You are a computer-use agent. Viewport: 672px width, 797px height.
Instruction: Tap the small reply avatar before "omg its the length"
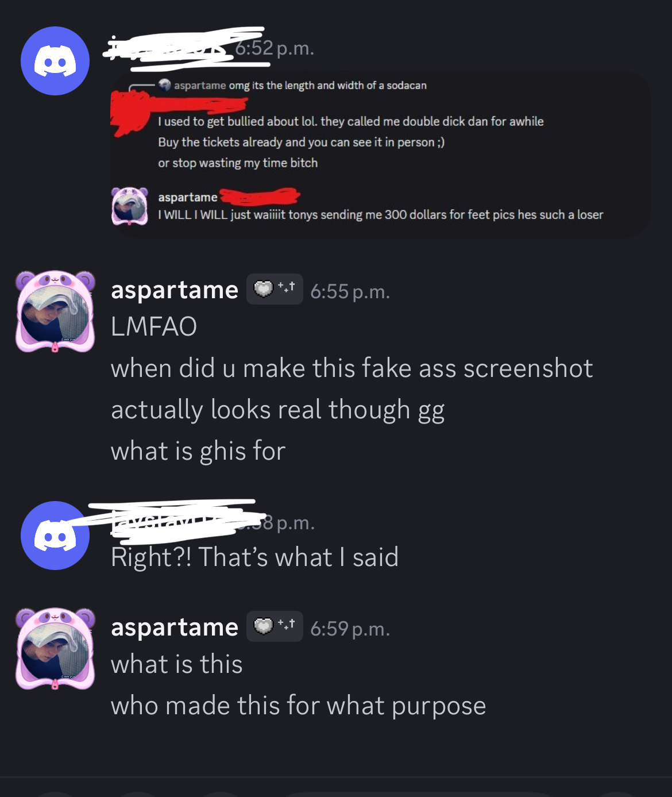165,85
